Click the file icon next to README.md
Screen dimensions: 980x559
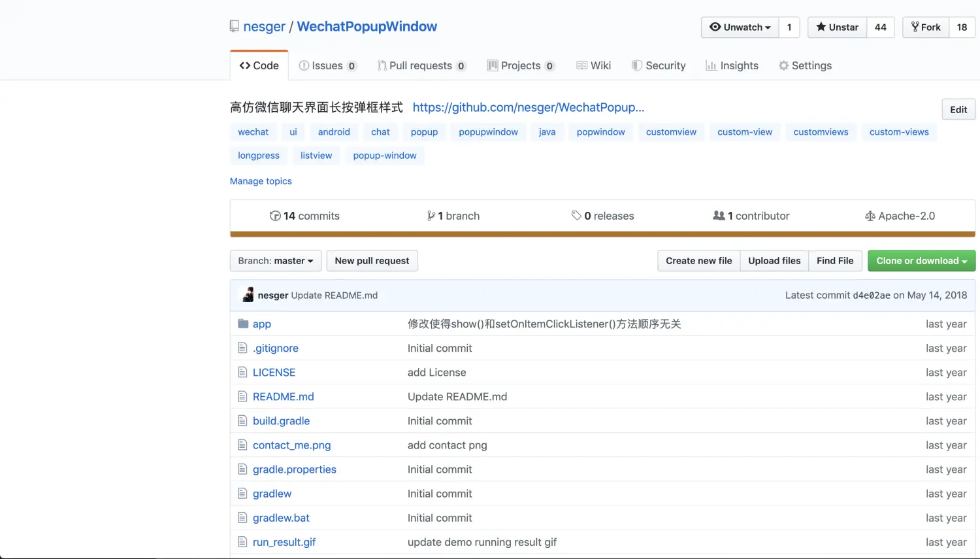pos(242,396)
